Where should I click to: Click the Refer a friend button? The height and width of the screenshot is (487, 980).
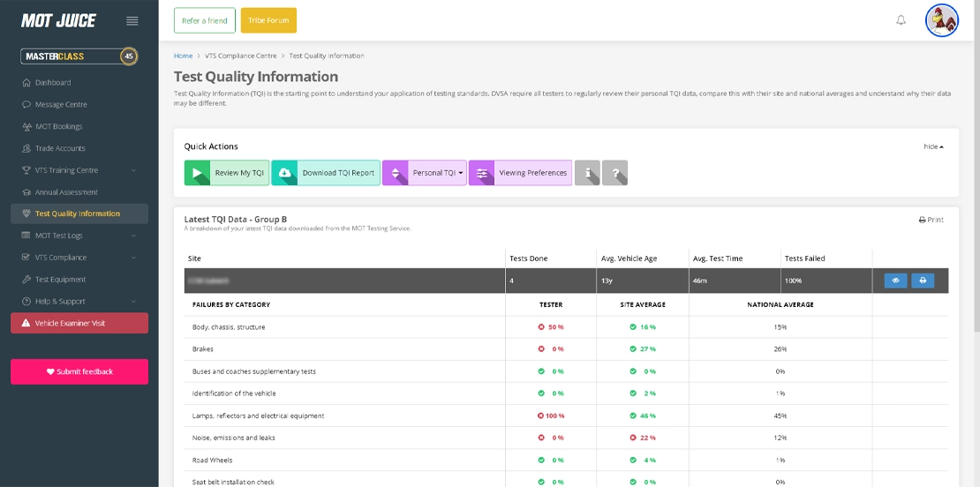pyautogui.click(x=204, y=20)
